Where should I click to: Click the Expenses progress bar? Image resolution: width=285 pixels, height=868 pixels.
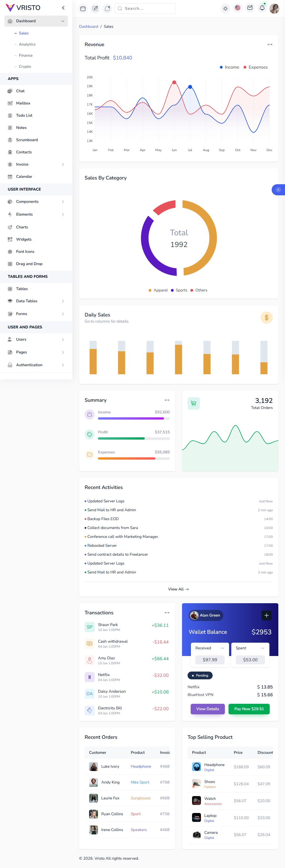pos(134,459)
